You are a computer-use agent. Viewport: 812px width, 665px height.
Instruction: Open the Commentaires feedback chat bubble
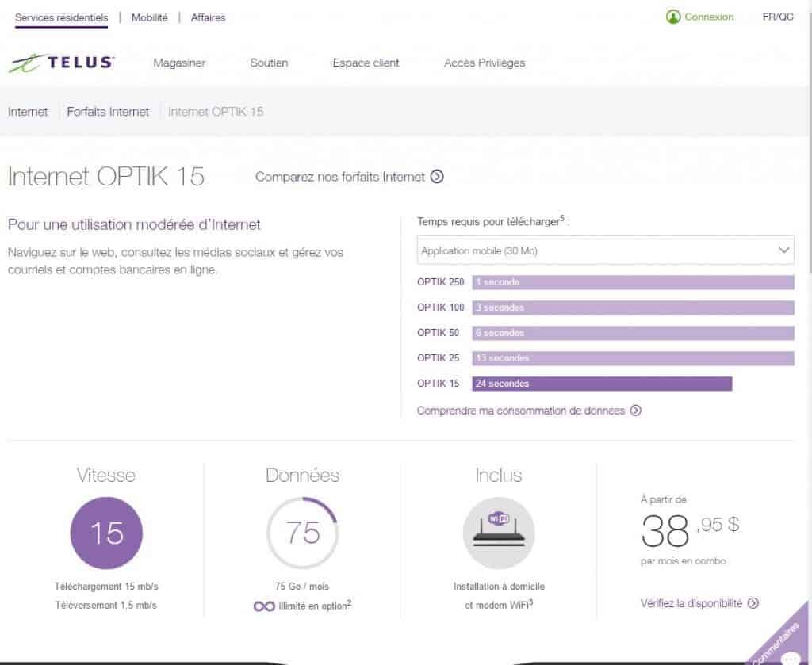[x=790, y=657]
